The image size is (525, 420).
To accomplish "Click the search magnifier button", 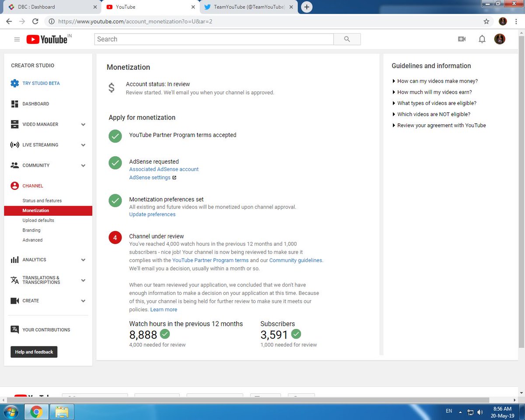I will pos(347,39).
